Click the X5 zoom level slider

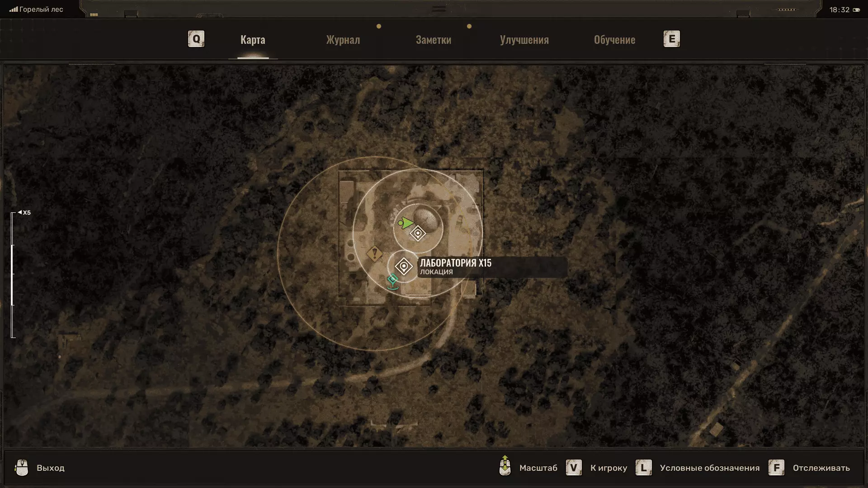[13, 274]
